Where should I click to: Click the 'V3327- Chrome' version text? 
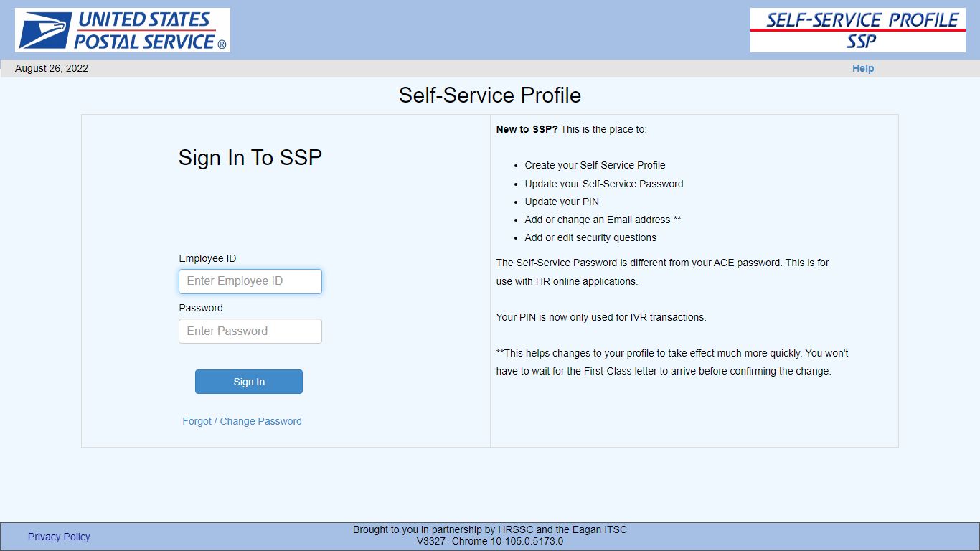[x=490, y=542]
